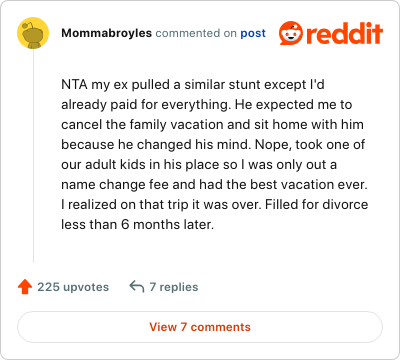Screen dimensions: 400x360
Task: Click the "225 upvotes" count
Action: coord(73,287)
